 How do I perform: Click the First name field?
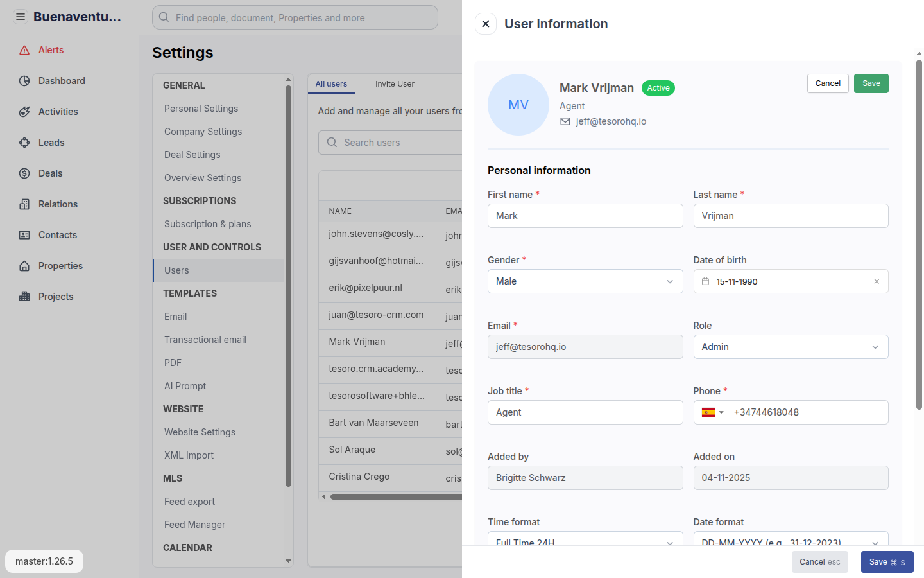coord(585,216)
